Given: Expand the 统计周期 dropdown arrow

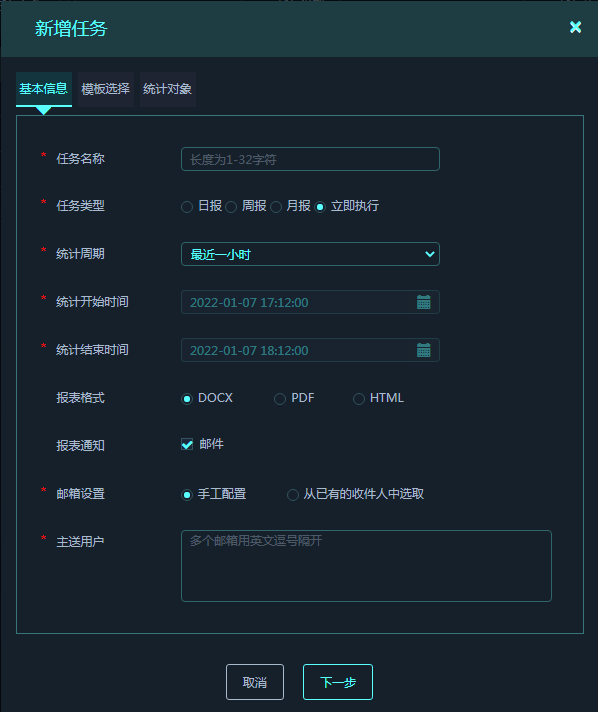Looking at the screenshot, I should tap(429, 254).
